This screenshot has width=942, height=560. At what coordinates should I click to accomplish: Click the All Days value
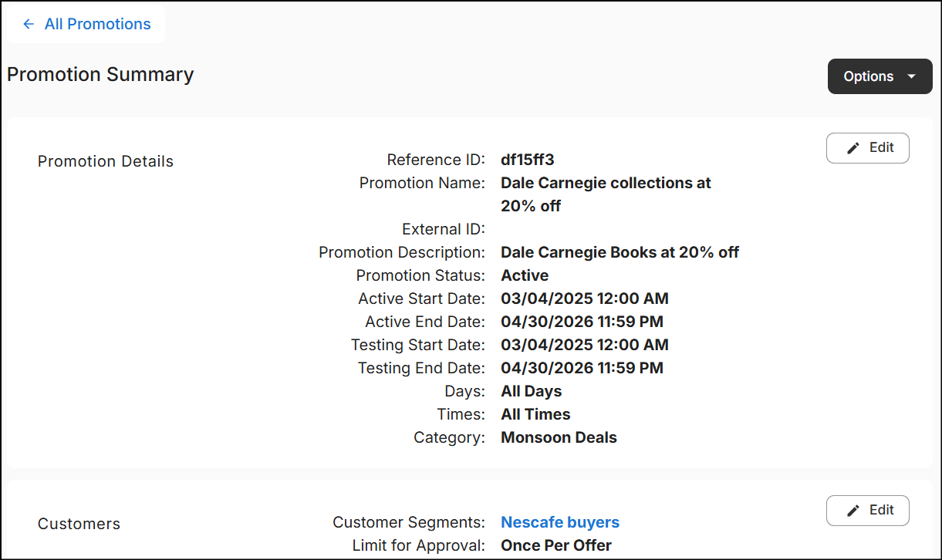(x=532, y=391)
